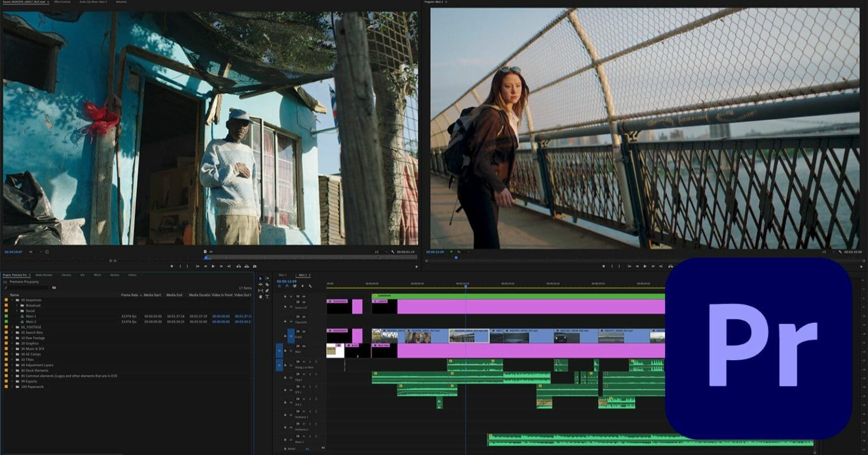The image size is (868, 455).
Task: Select the Selection tool above the timeline
Action: click(x=261, y=278)
